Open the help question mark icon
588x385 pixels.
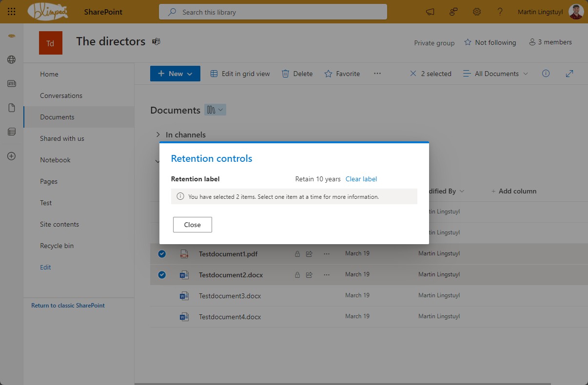(500, 12)
